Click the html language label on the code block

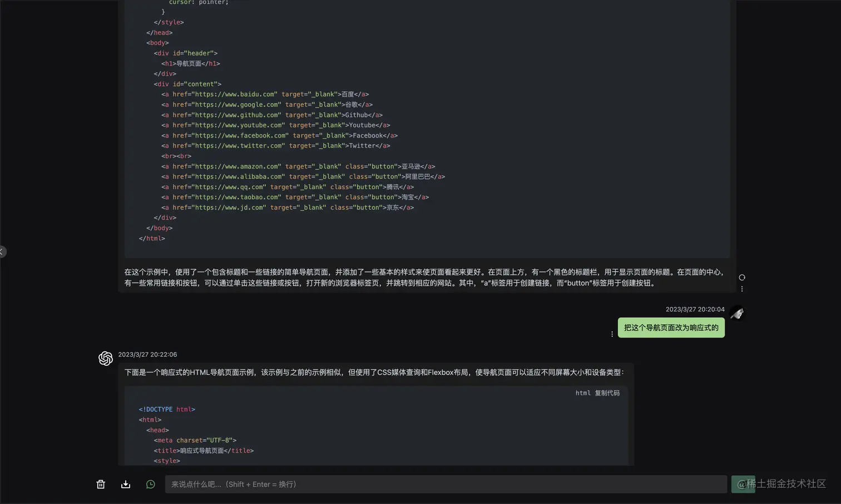coord(583,393)
